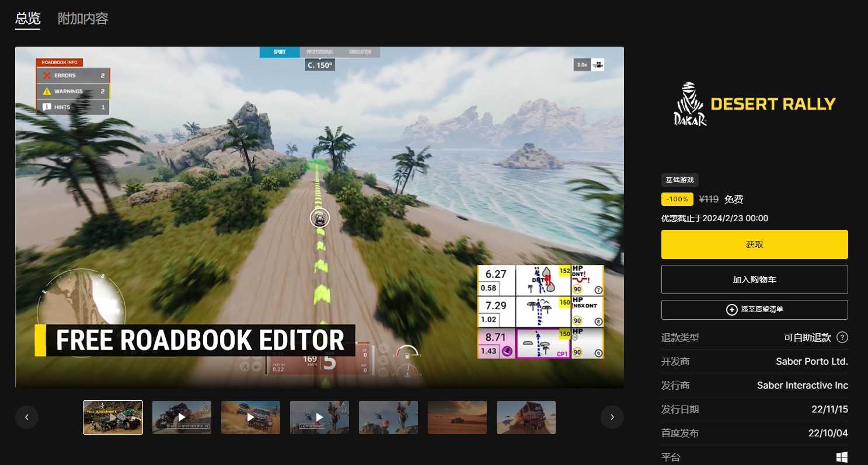
Task: Click the Windows platform icon
Action: (x=842, y=457)
